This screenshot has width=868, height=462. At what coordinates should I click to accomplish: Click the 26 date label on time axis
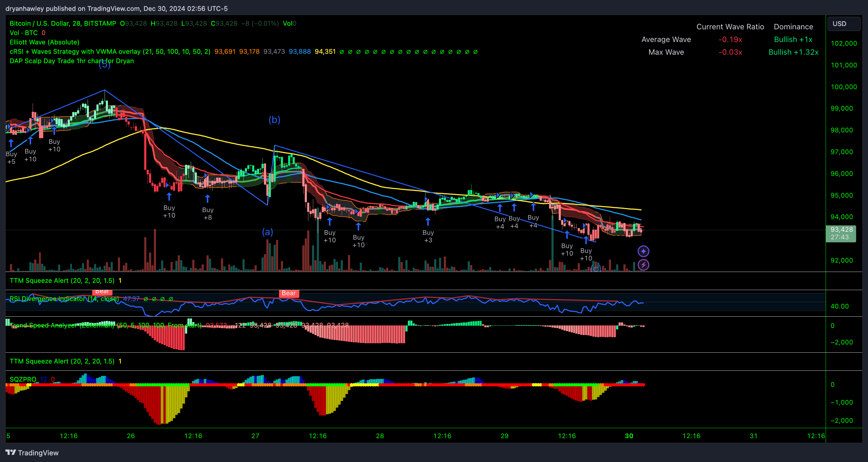tap(131, 436)
